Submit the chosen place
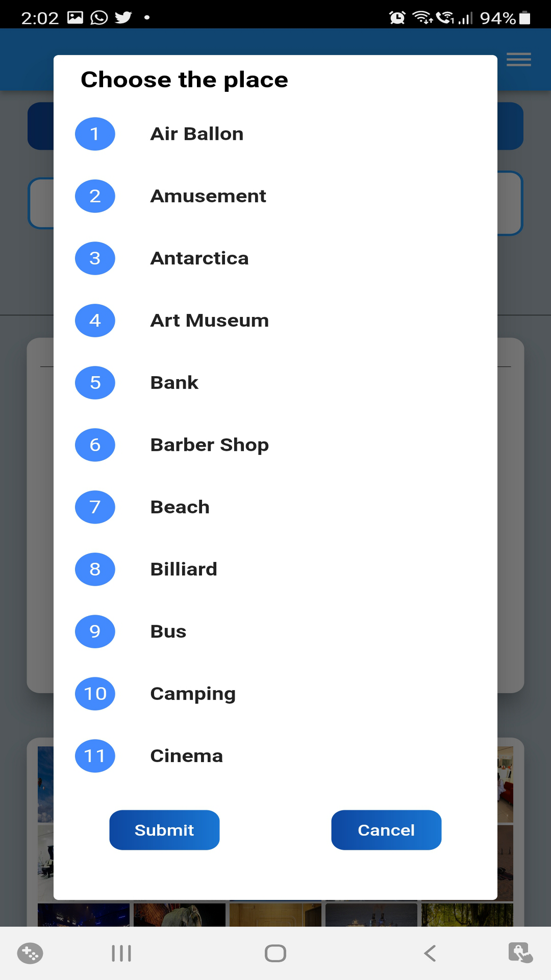 pos(164,830)
